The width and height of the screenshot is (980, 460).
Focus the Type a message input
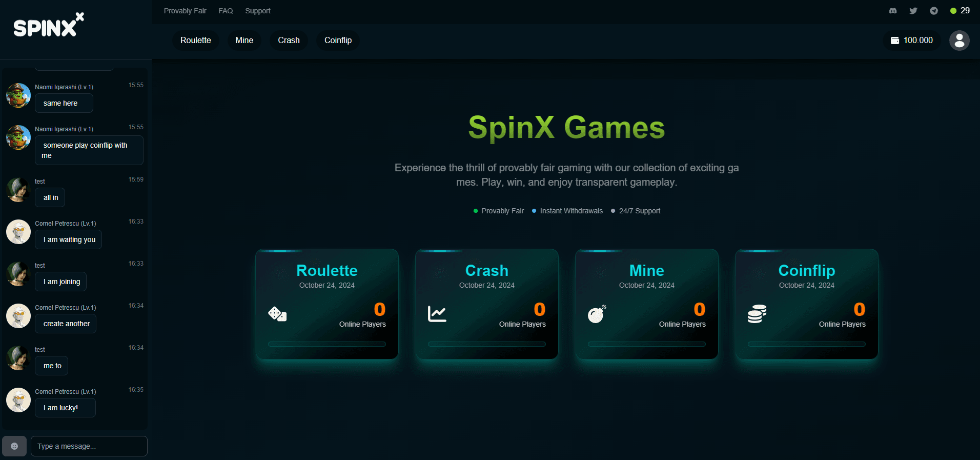tap(89, 446)
